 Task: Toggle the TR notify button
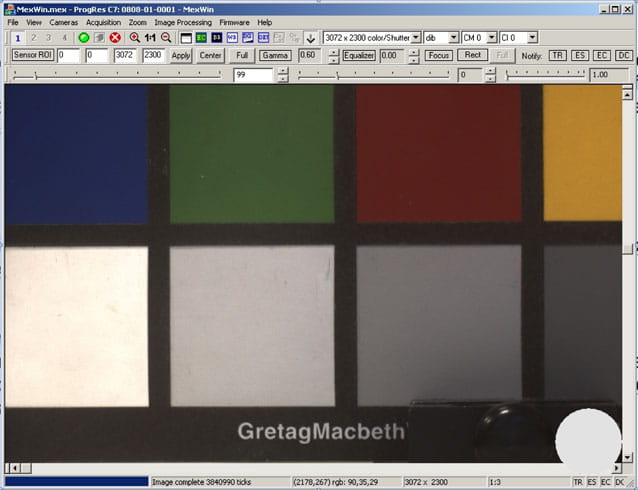click(557, 55)
